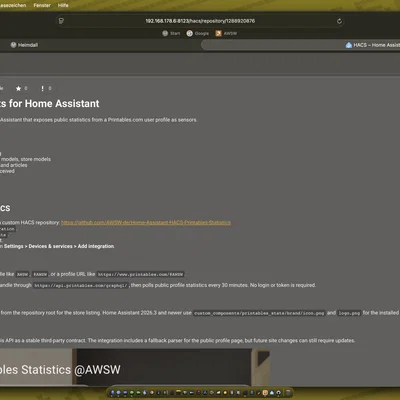
Task: Click the Heimdall tab favicon
Action: coord(13,45)
